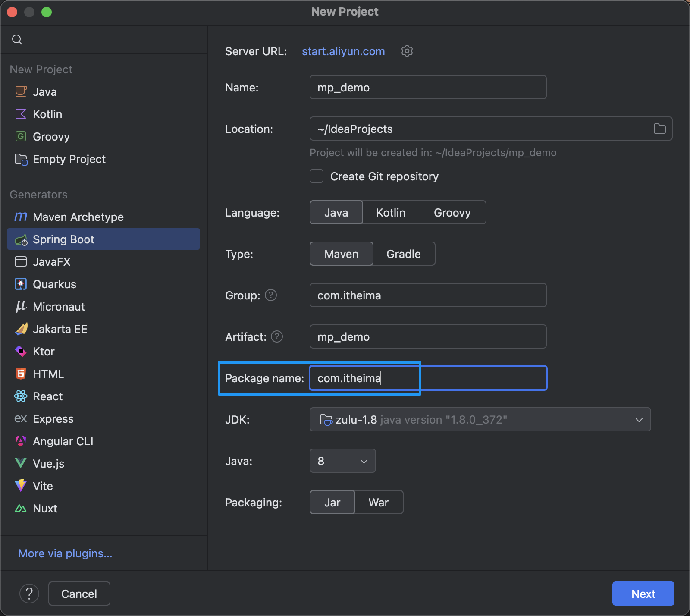The height and width of the screenshot is (616, 690).
Task: Open the Java version 8 dropdown
Action: point(342,461)
